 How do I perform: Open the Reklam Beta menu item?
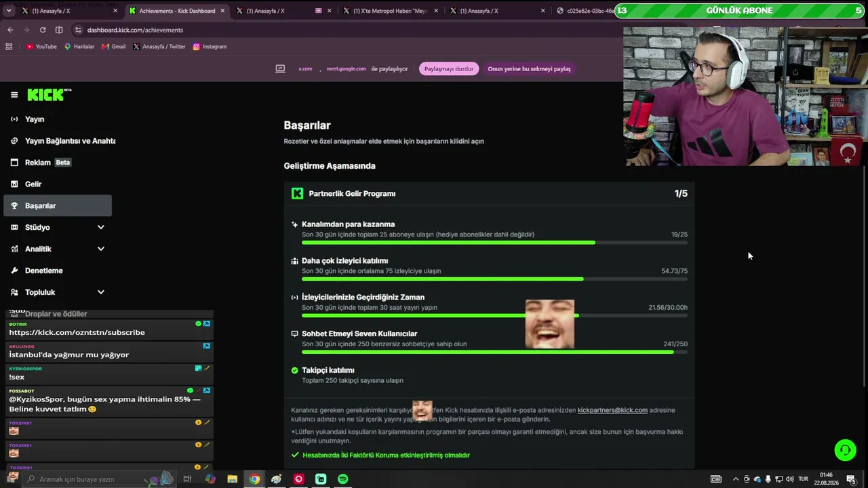58,163
